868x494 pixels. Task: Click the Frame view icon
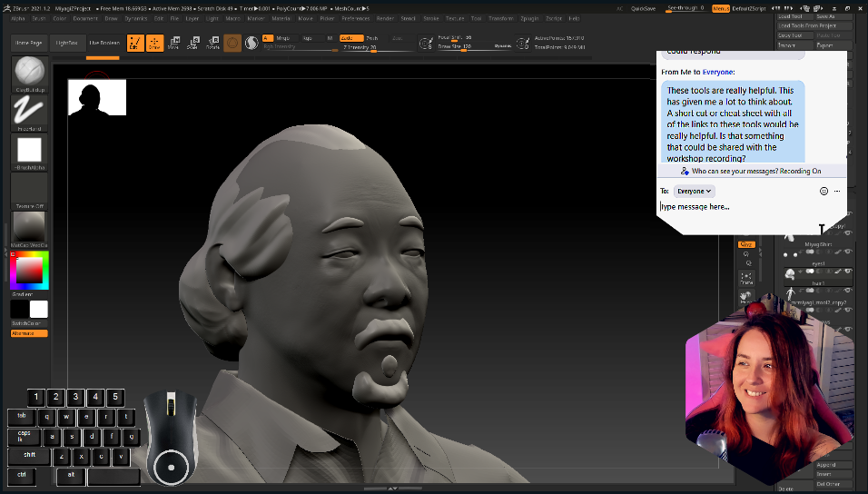(746, 278)
